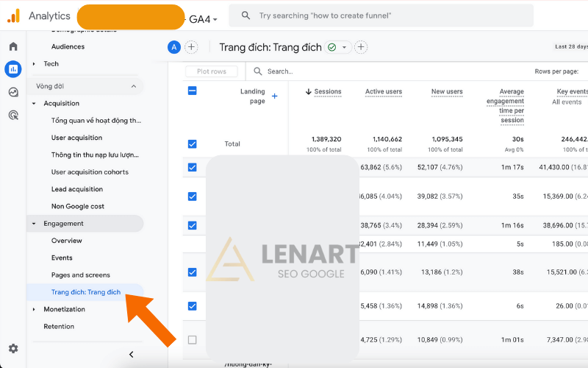588x368 pixels.
Task: Click the Sessions sort arrow
Action: 308,91
